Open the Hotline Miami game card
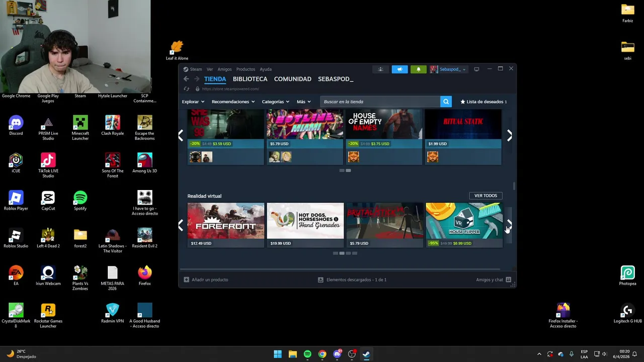The width and height of the screenshot is (644, 362). [x=305, y=137]
